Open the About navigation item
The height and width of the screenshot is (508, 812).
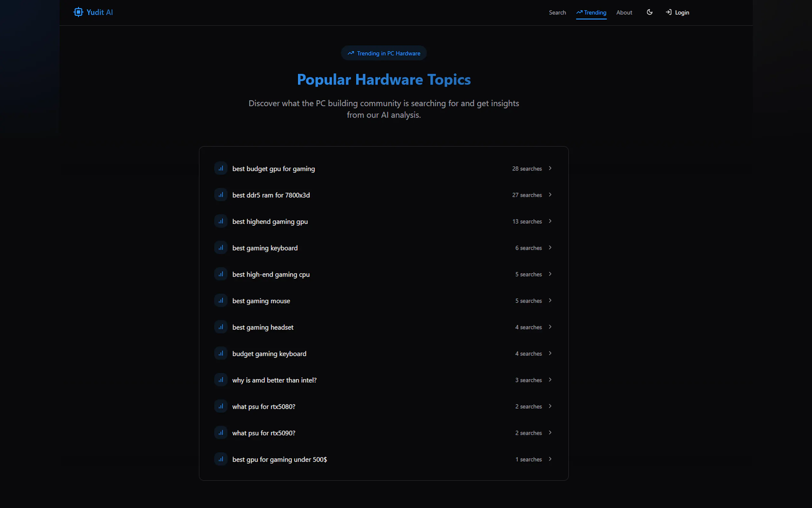click(x=624, y=12)
